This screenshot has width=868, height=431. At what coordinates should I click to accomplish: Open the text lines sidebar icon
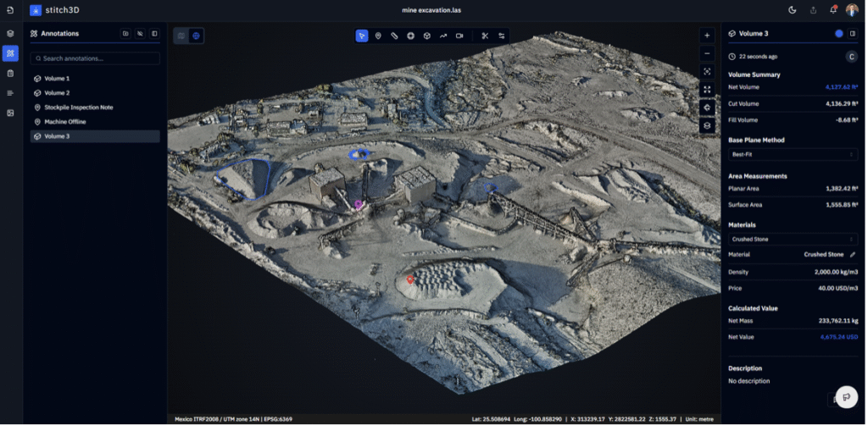(x=10, y=93)
